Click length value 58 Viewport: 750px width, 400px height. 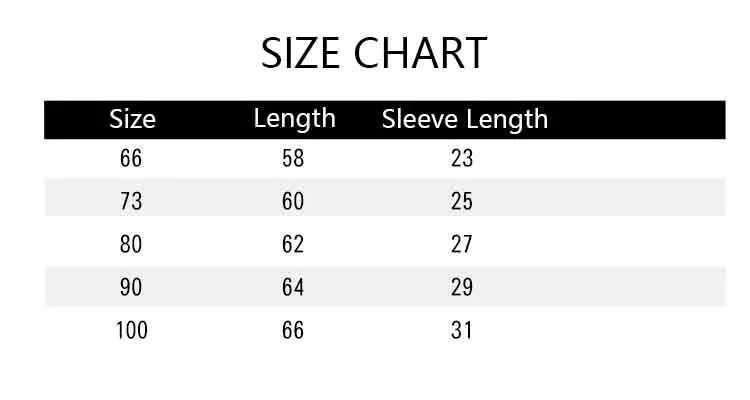293,158
